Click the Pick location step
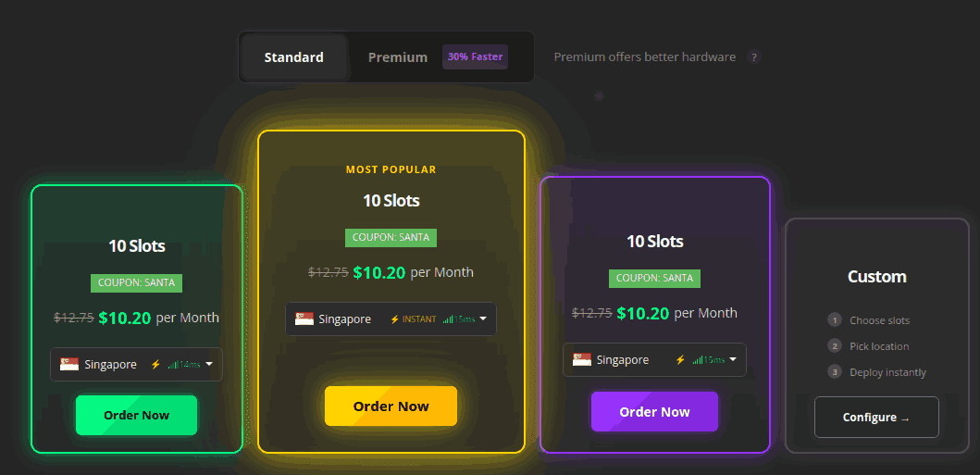Screen dimensions: 980x475 pyautogui.click(x=879, y=346)
